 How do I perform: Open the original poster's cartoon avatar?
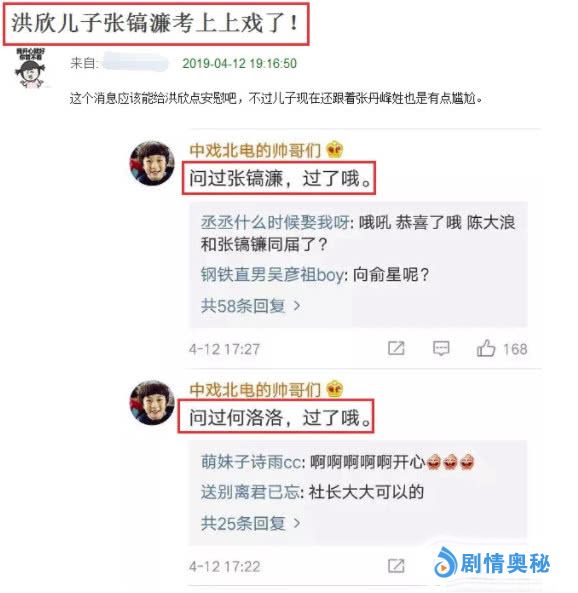[30, 68]
